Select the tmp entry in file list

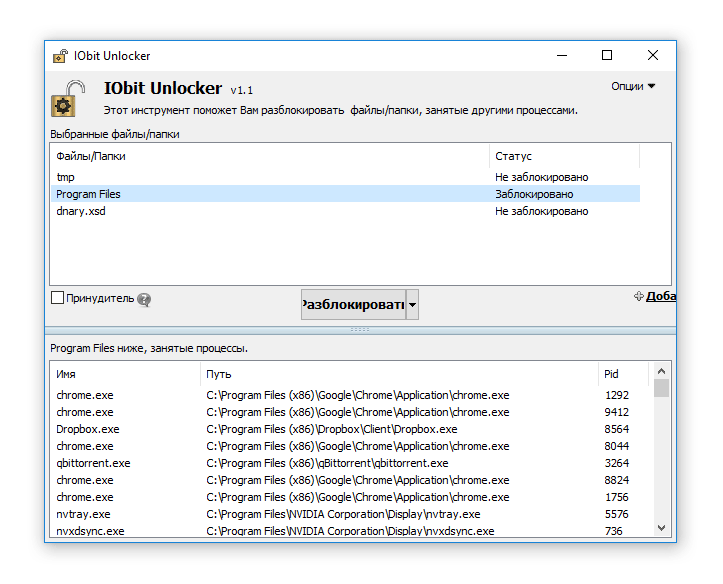click(345, 177)
